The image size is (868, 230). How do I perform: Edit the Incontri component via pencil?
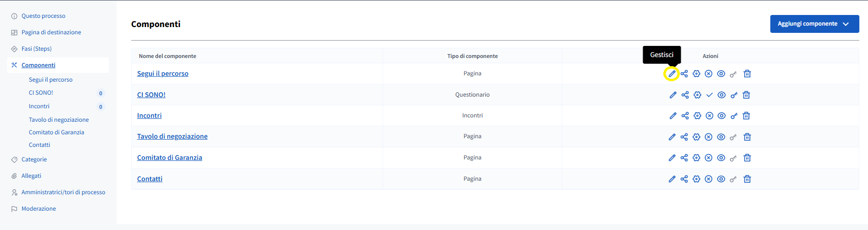673,116
